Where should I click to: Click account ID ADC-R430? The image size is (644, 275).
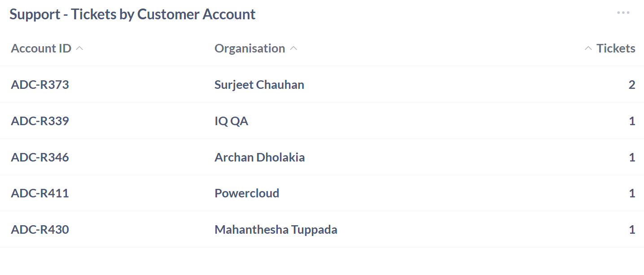tap(40, 230)
